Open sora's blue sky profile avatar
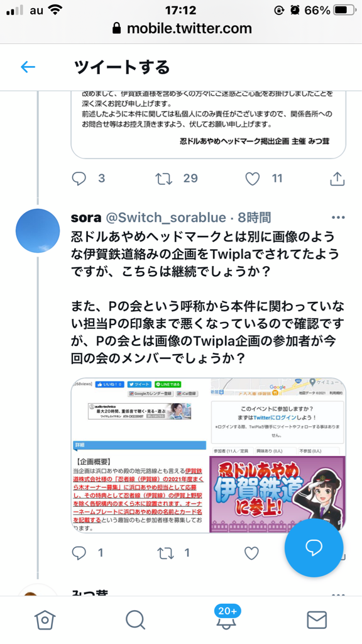The width and height of the screenshot is (362, 644). click(38, 230)
